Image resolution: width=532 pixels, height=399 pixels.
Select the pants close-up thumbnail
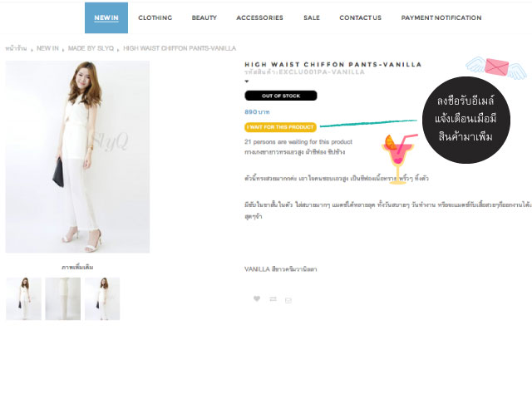click(63, 299)
